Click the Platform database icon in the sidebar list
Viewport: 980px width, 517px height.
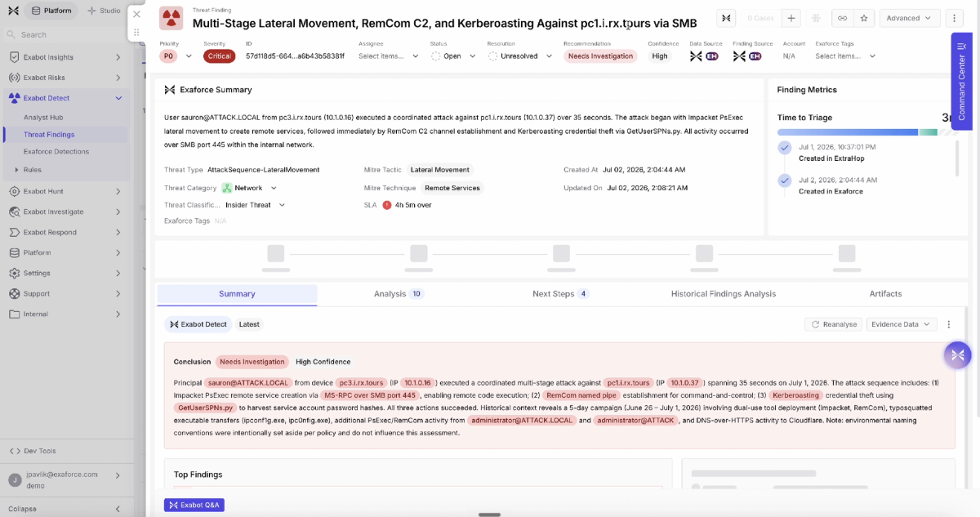click(x=15, y=252)
